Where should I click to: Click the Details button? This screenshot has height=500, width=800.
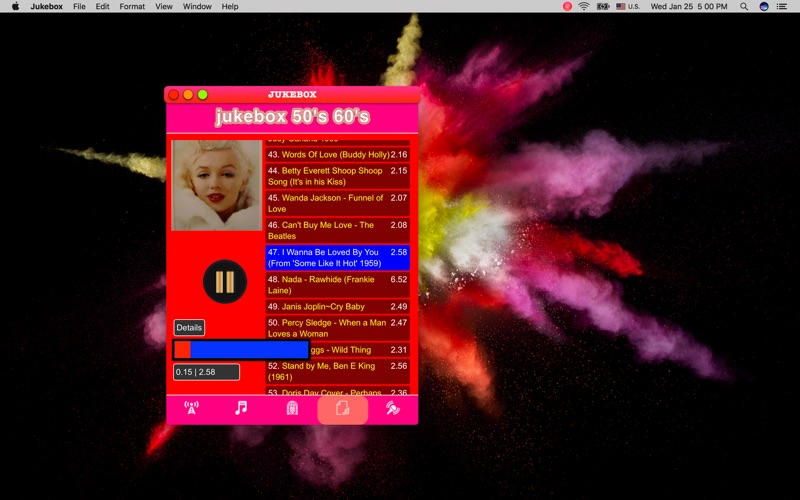189,328
